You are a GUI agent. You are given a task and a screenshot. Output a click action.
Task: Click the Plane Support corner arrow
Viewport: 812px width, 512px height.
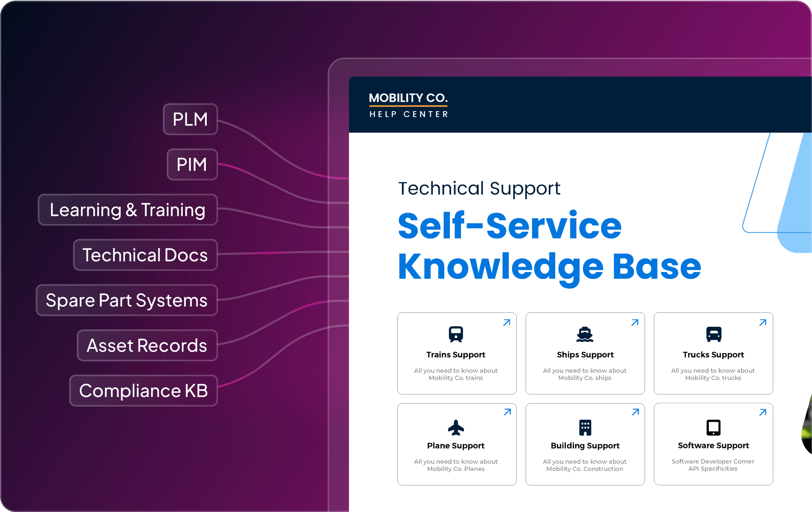click(507, 412)
